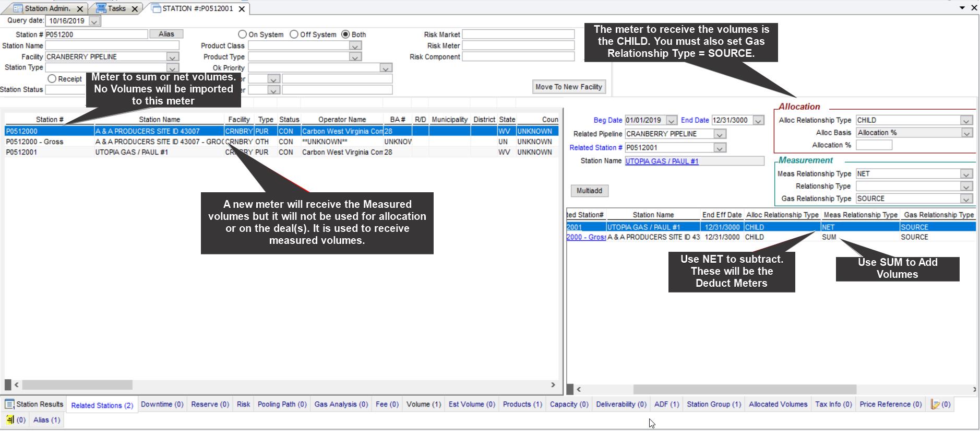The width and height of the screenshot is (980, 431).
Task: Open the Gas Analysis (0) tab
Action: point(341,404)
